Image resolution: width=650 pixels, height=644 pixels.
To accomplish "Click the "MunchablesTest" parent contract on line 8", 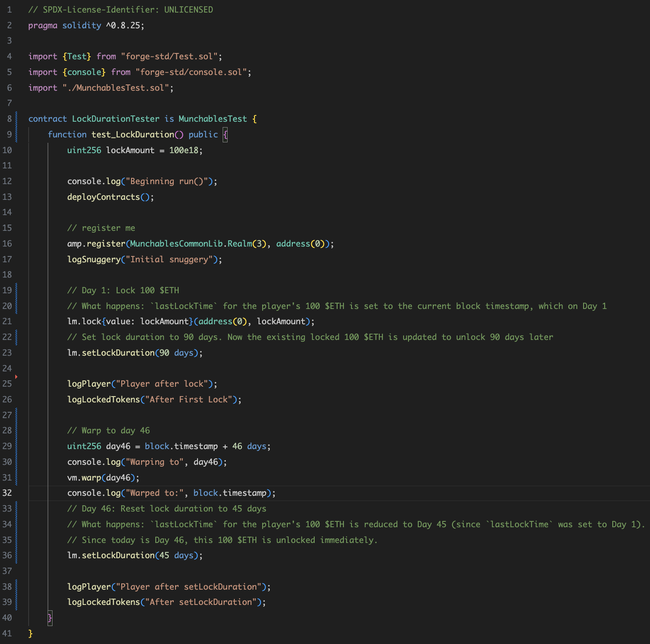I will (x=213, y=119).
